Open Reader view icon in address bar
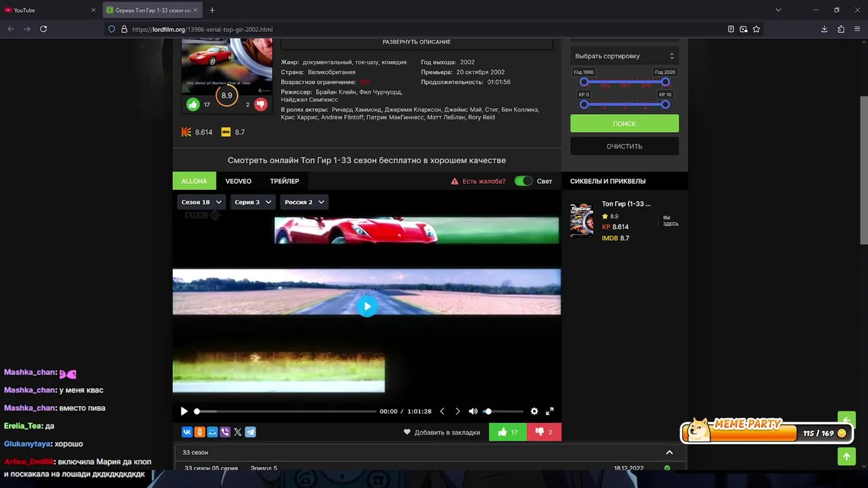Screen dimensions: 868x488 (x=730, y=29)
